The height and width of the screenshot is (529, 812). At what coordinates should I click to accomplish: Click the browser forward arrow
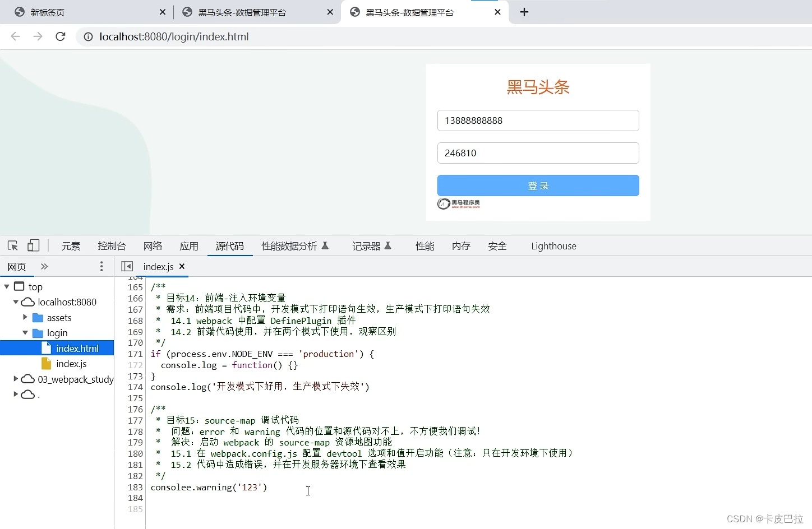[x=38, y=36]
